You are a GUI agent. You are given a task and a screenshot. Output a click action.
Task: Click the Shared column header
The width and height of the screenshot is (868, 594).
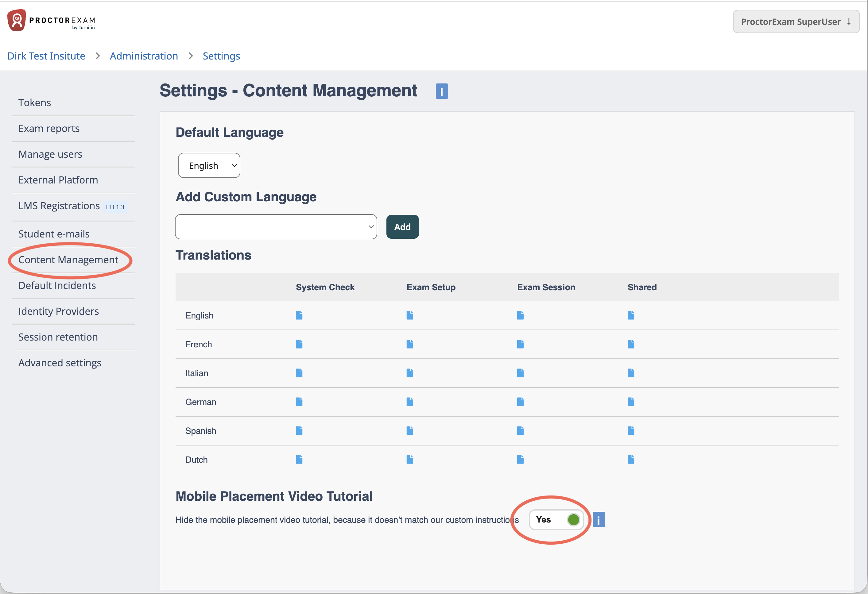click(x=642, y=287)
